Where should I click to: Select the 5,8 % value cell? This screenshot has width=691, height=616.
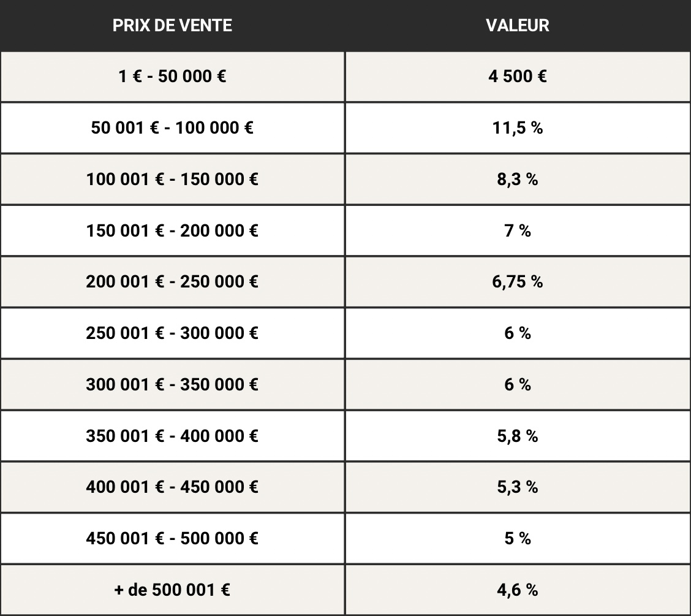[x=518, y=436]
